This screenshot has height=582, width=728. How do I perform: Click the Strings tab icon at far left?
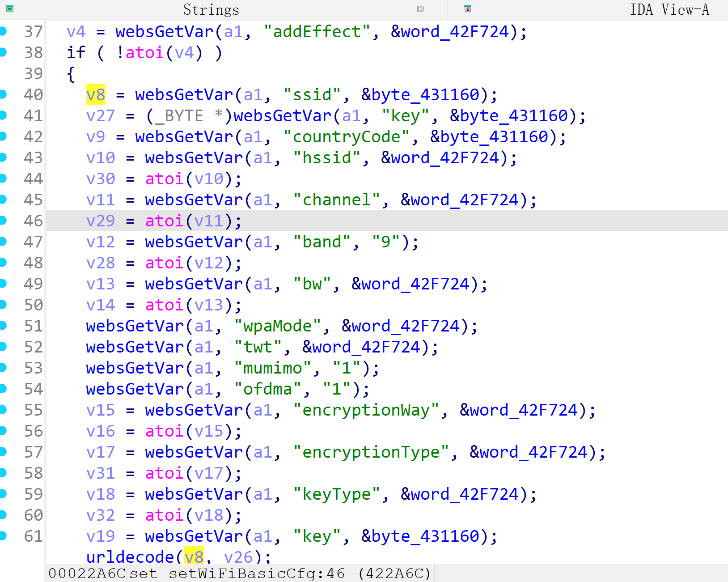coord(9,8)
